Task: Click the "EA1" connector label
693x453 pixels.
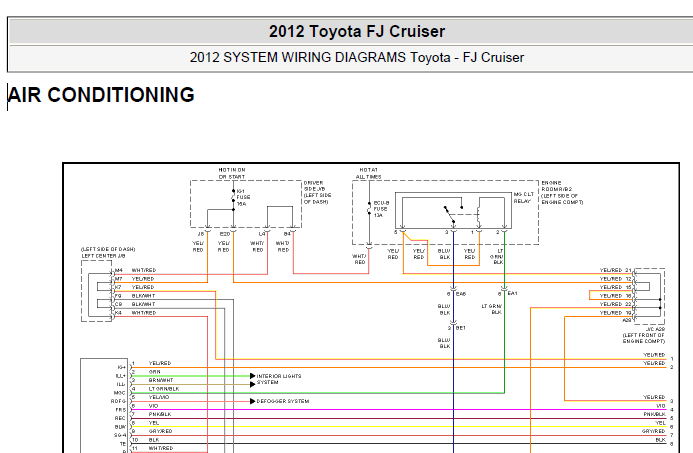Action: pos(512,293)
